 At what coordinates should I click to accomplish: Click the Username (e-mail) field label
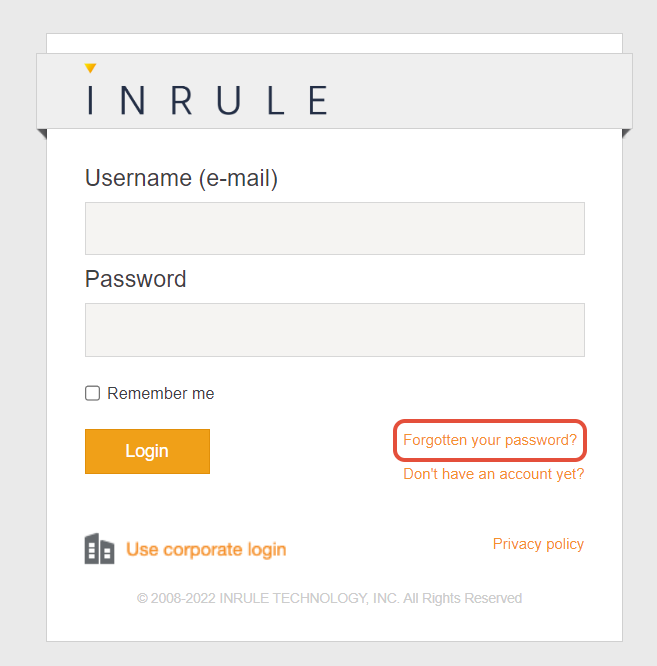tap(181, 178)
